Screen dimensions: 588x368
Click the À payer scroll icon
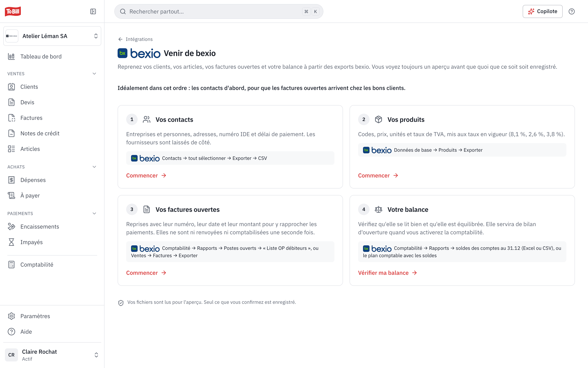[11, 195]
